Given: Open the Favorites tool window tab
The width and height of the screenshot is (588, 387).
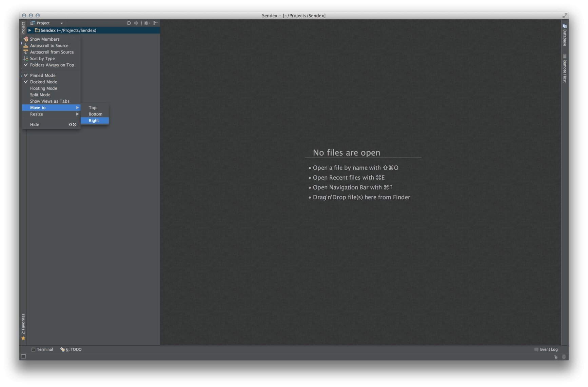Looking at the screenshot, I should (23, 326).
